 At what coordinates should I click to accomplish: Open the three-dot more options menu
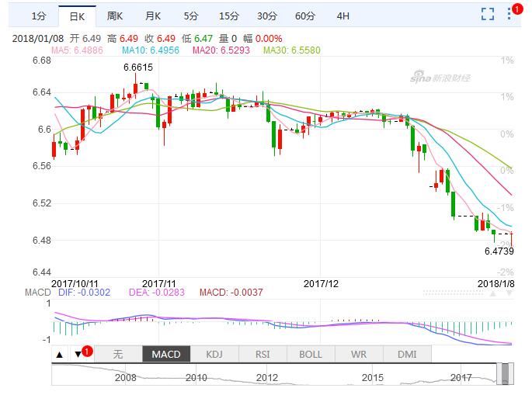point(511,13)
